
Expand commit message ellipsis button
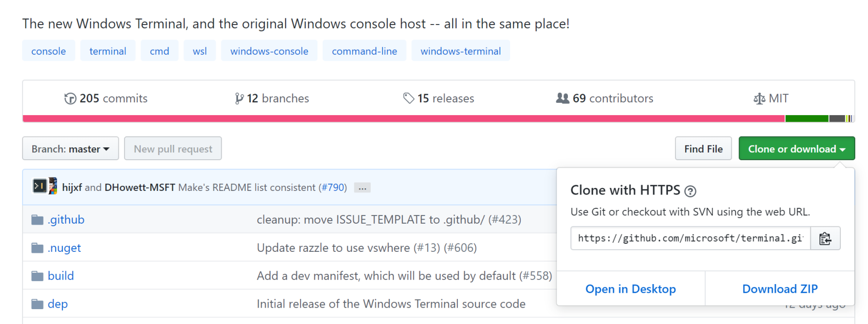362,188
